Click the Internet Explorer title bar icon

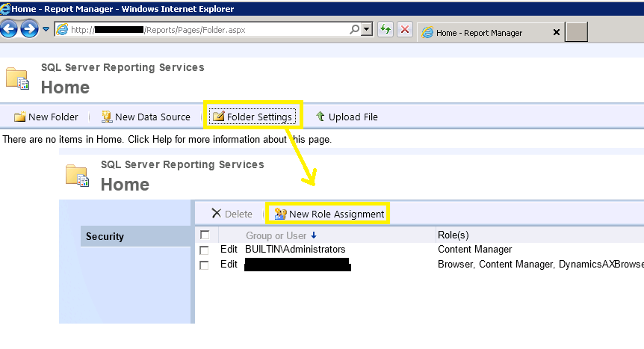coord(5,9)
